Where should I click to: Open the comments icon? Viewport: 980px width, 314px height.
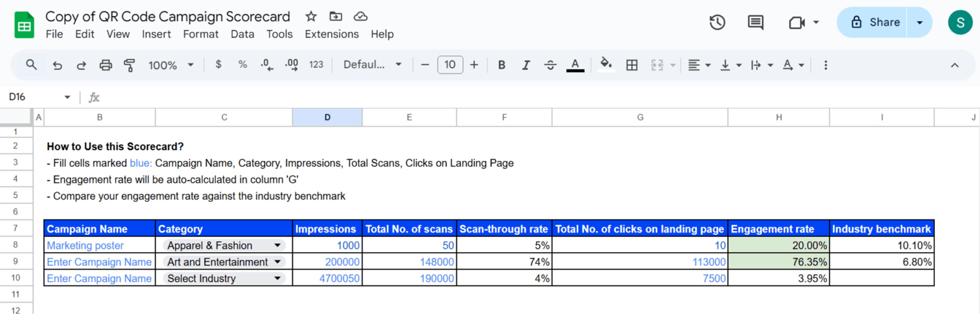point(755,22)
